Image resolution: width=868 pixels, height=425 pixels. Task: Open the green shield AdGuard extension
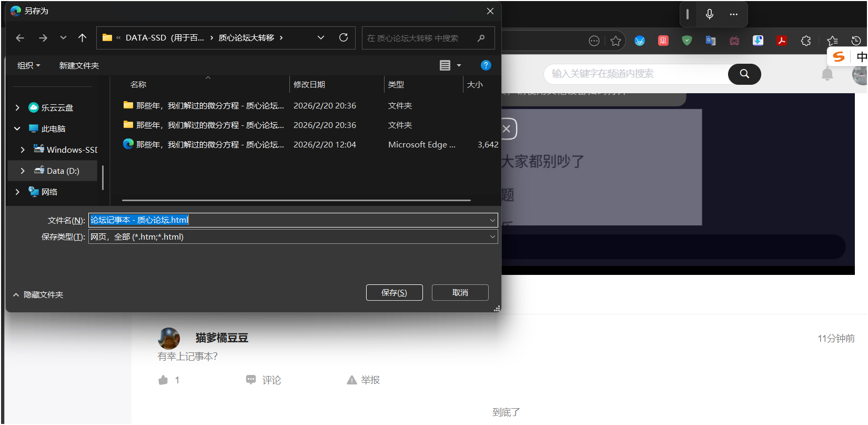click(x=687, y=41)
